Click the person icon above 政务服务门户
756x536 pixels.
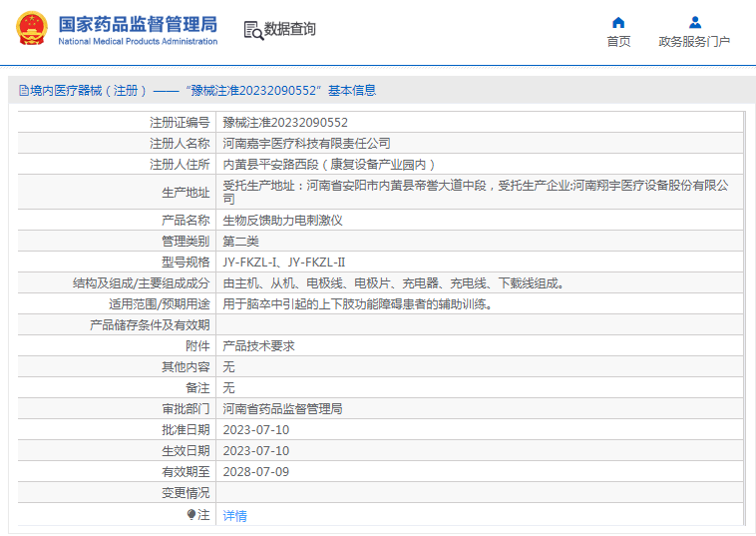[x=695, y=23]
